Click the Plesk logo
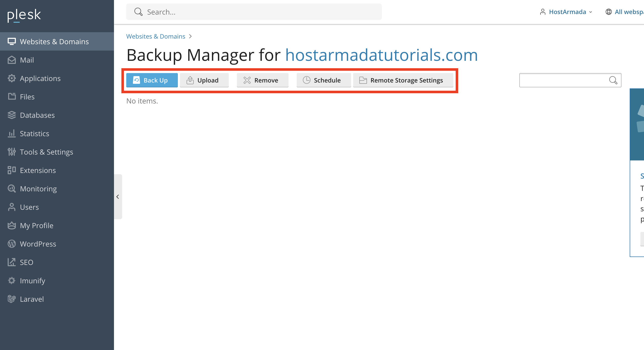The height and width of the screenshot is (350, 644). [x=24, y=15]
